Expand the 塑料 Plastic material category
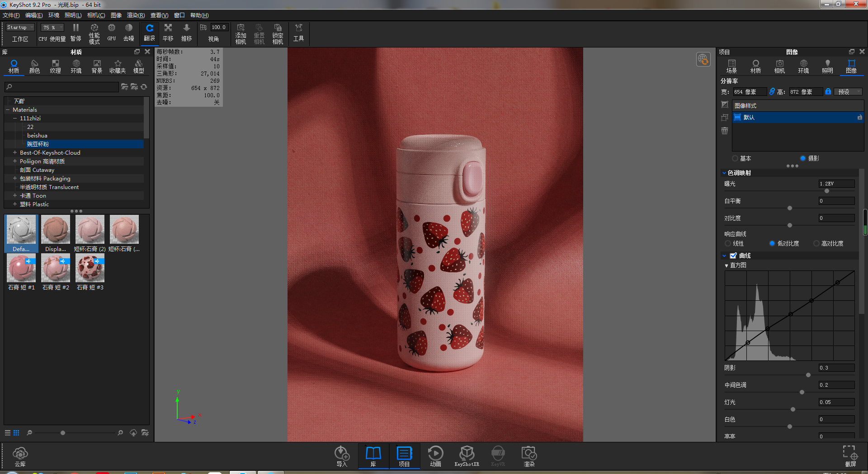The height and width of the screenshot is (474, 868). point(14,204)
